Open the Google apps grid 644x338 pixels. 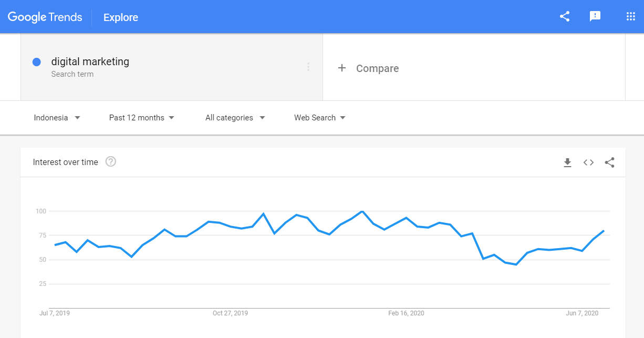[631, 17]
